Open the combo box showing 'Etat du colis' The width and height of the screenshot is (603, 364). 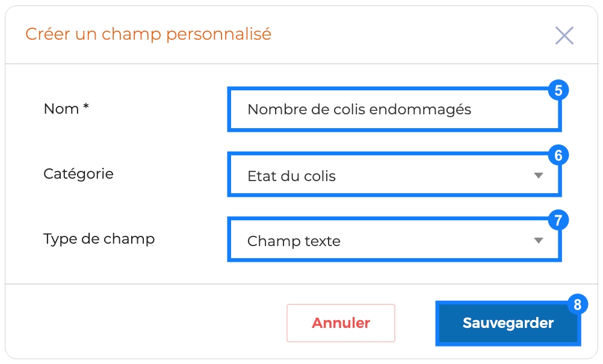tap(394, 174)
